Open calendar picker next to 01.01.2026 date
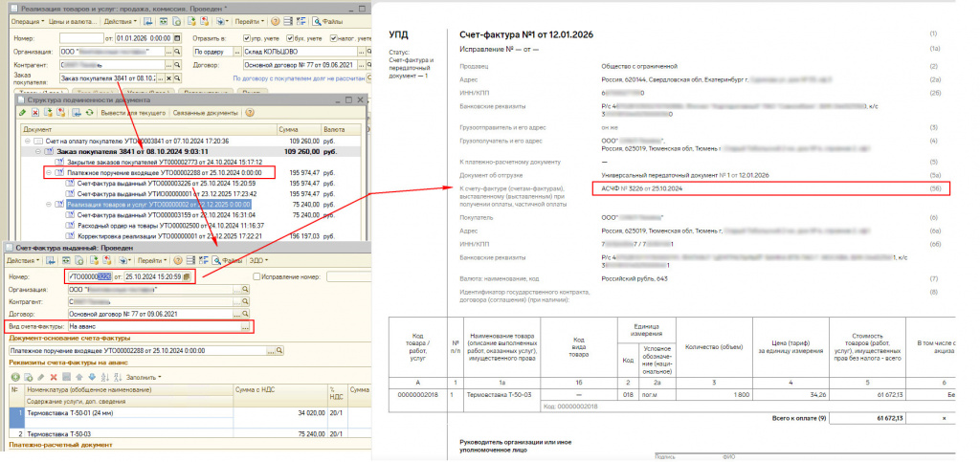The width and height of the screenshot is (980, 462). (177, 37)
